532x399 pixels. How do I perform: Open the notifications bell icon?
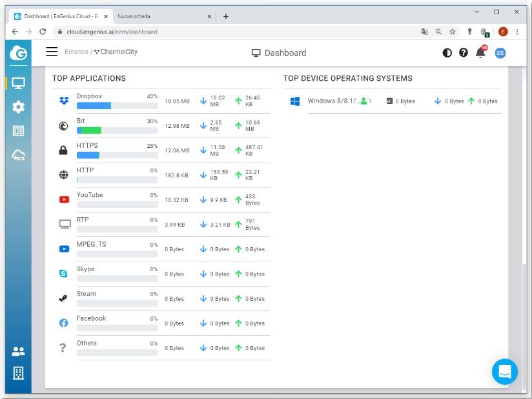480,53
